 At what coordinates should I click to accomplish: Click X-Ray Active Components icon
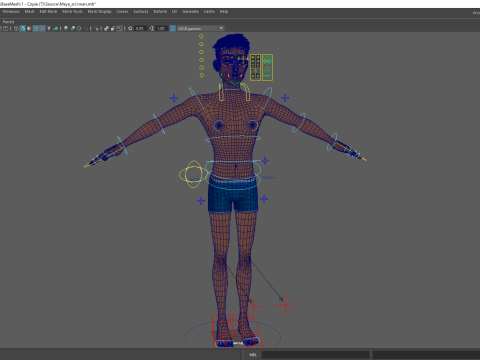pyautogui.click(x=113, y=28)
